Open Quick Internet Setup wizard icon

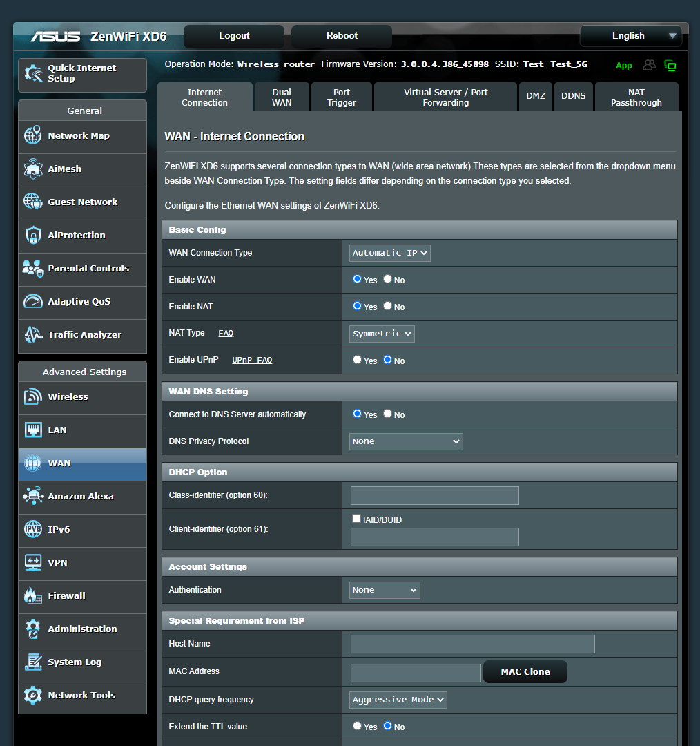[x=33, y=73]
